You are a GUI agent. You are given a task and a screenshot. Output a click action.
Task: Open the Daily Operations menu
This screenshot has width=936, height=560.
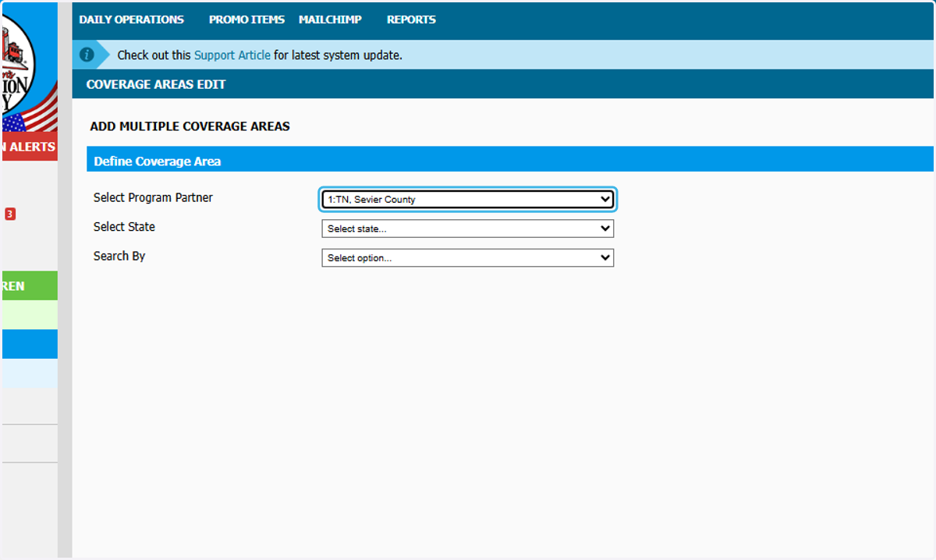(131, 19)
